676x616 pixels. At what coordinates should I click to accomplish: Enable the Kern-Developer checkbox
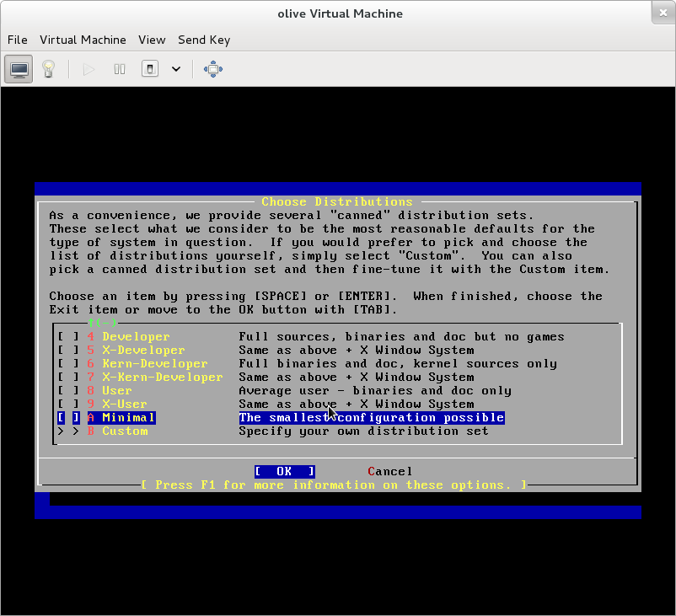click(x=67, y=364)
